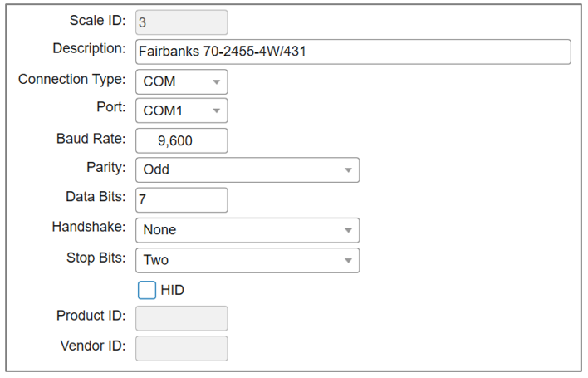Click the Data Bits input field
The height and width of the screenshot is (378, 588).
coord(181,200)
